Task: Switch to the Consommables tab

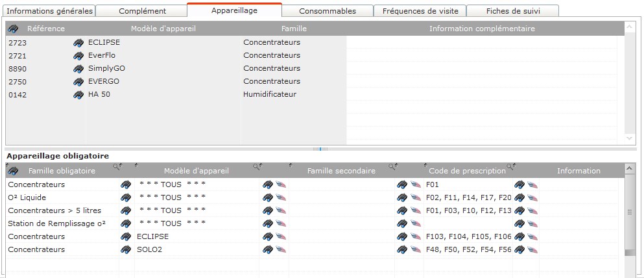Action: tap(327, 11)
